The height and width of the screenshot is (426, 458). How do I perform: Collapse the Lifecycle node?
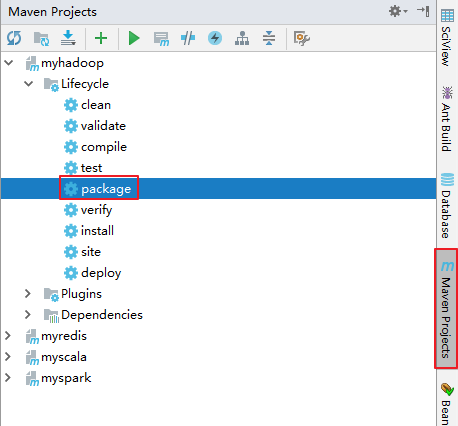(29, 84)
